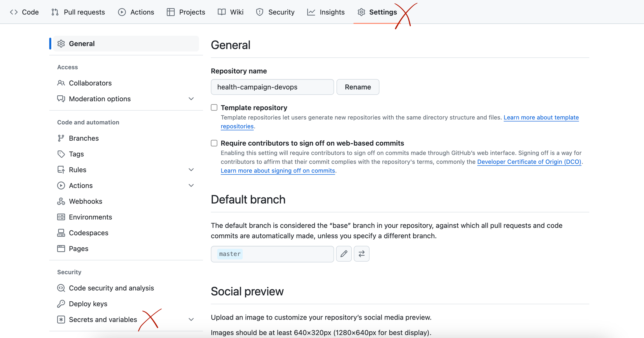The height and width of the screenshot is (338, 644).
Task: Click the Repository name text field
Action: pyautogui.click(x=272, y=87)
